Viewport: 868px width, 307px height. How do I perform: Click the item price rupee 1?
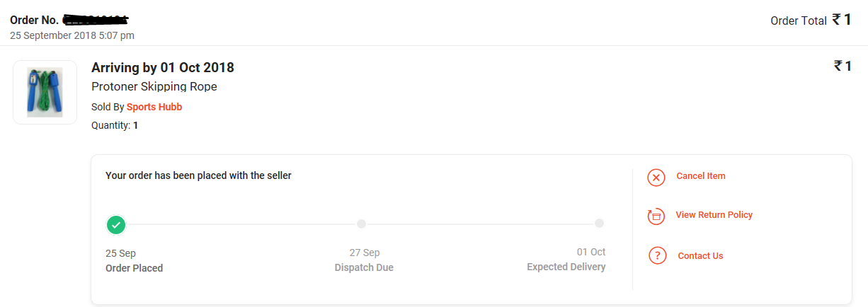click(x=843, y=66)
